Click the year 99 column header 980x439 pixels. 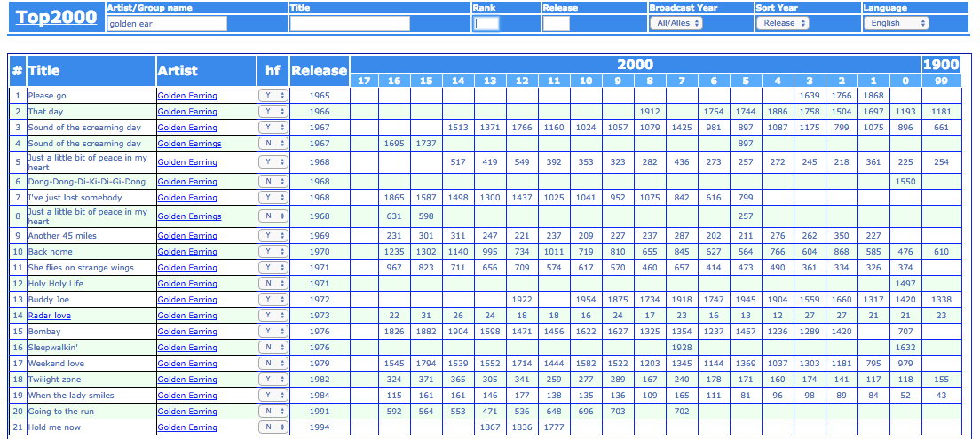(x=941, y=81)
